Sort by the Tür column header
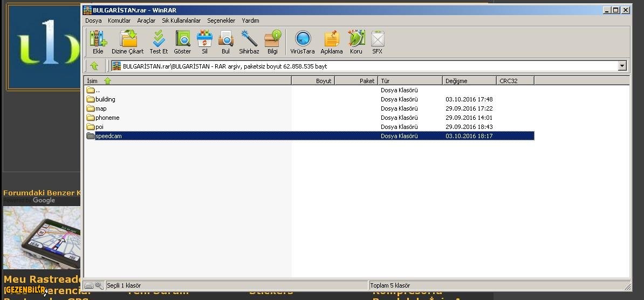This screenshot has width=644, height=300. [x=410, y=81]
